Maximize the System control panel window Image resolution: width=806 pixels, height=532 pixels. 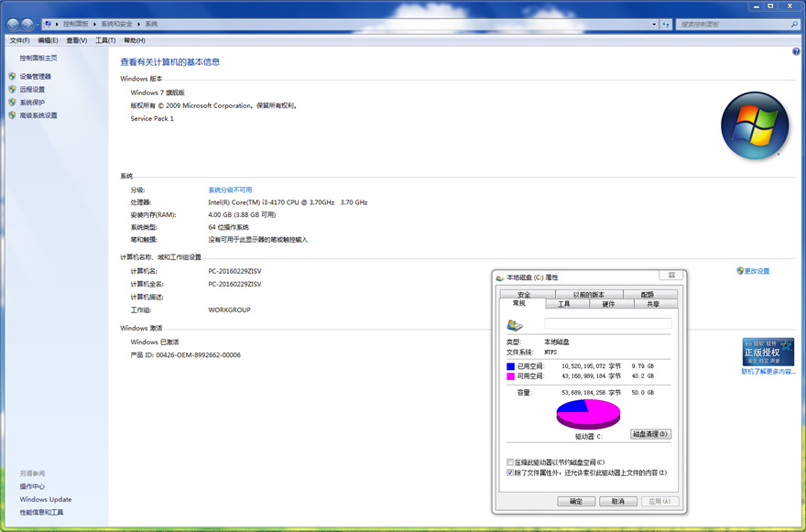770,6
